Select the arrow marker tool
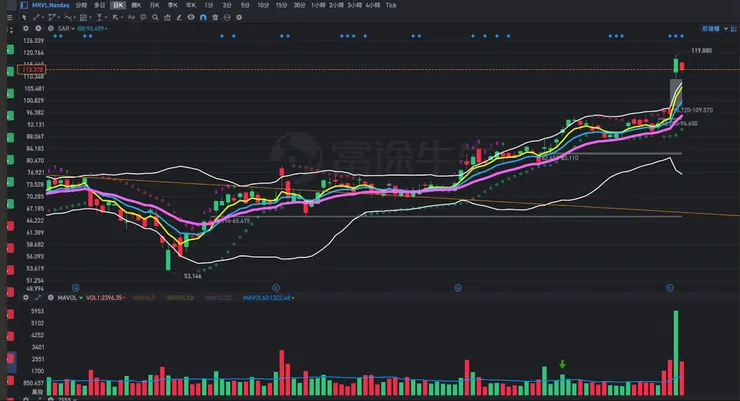Viewport: 740px width, 401px height. (115, 17)
